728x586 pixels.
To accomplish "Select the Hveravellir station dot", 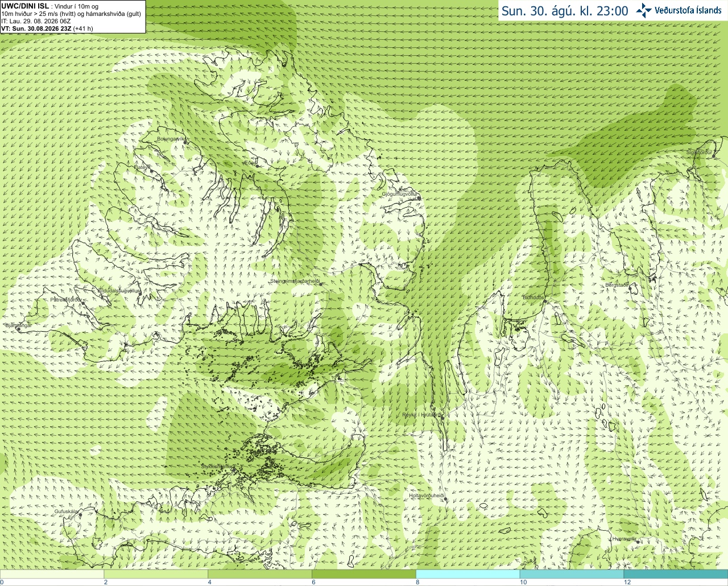I will pos(638,543).
